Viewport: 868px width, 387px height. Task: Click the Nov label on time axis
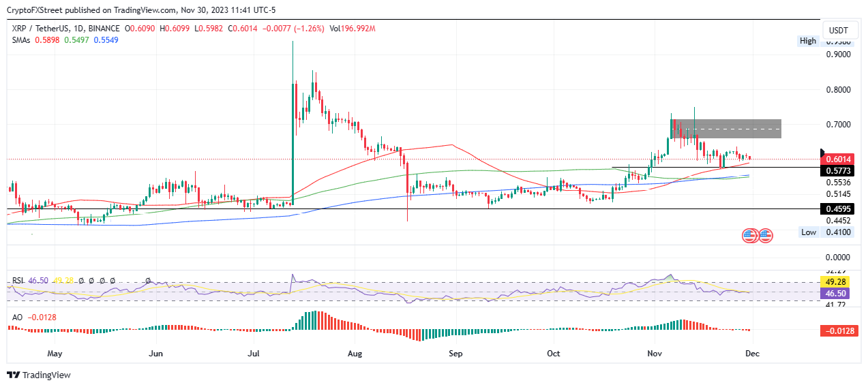click(x=654, y=354)
